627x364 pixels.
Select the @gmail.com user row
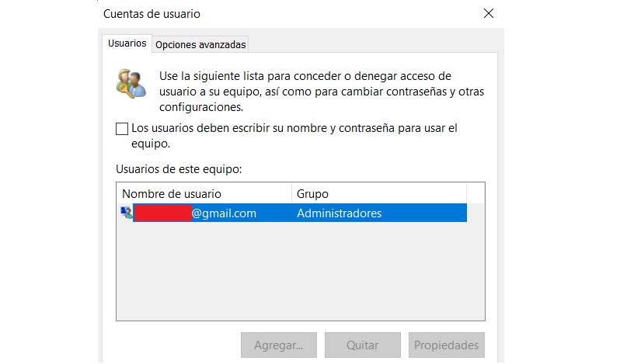point(293,213)
